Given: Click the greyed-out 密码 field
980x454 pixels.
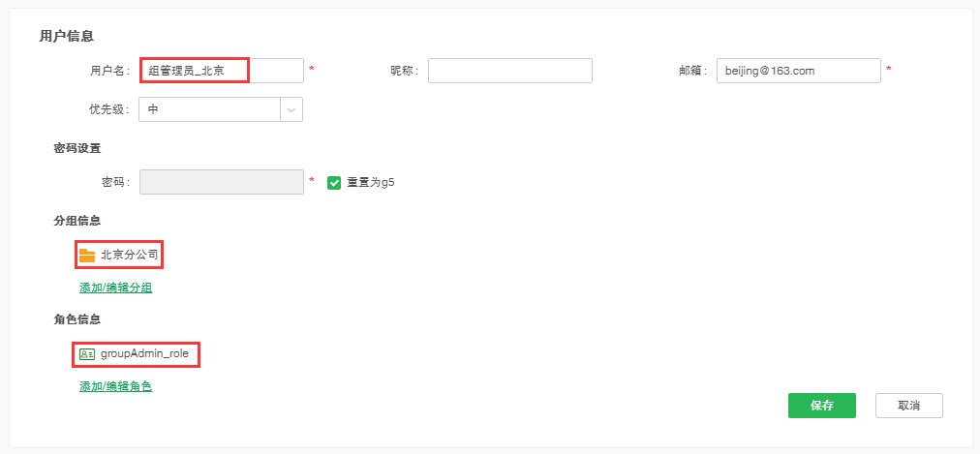Looking at the screenshot, I should tap(221, 182).
